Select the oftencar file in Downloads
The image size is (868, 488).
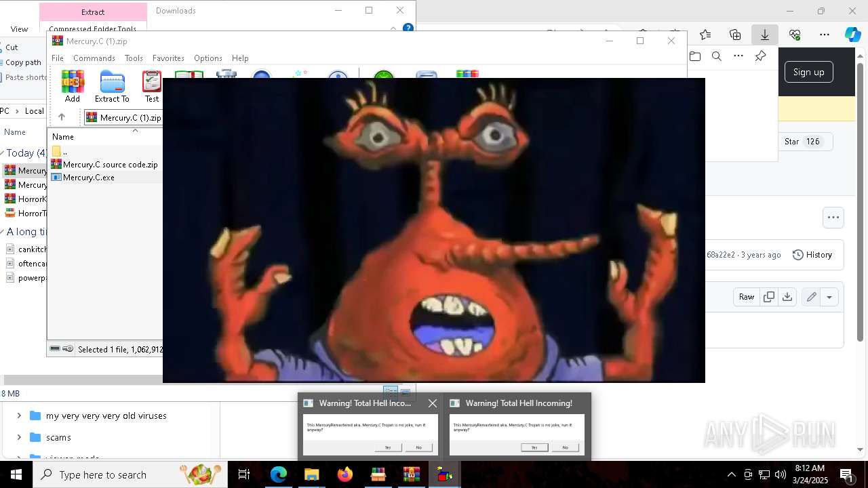coord(26,263)
